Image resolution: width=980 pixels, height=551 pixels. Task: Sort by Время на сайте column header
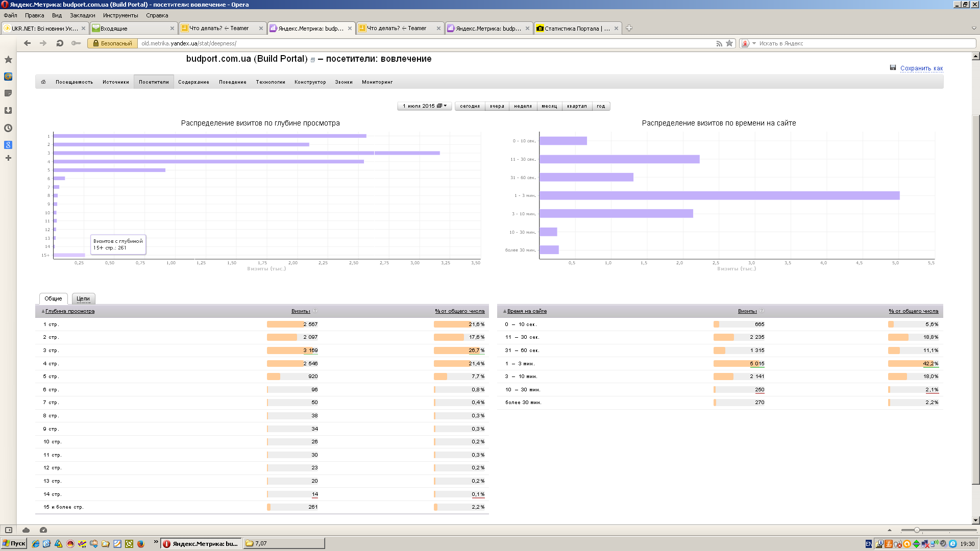point(527,311)
